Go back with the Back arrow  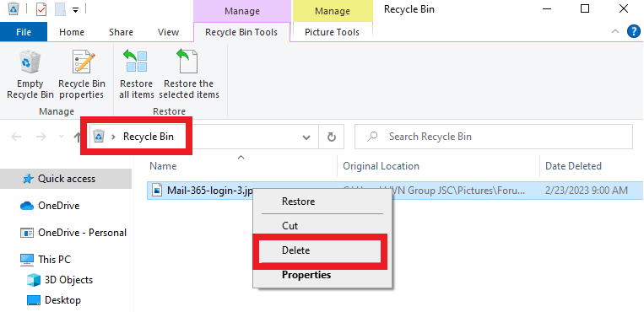[16, 137]
